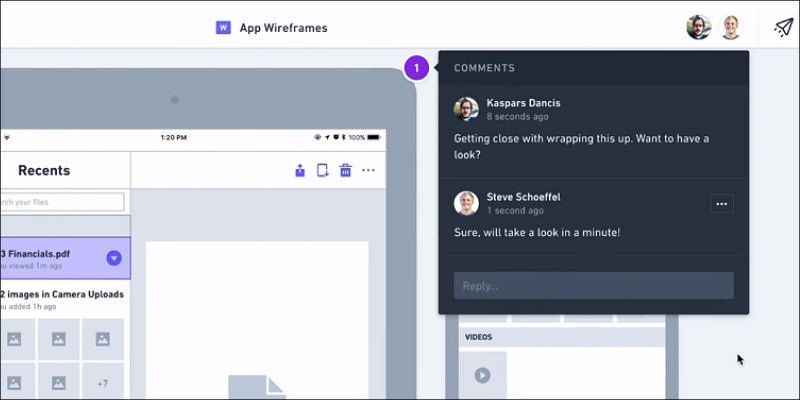
Task: Click the video play thumbnail
Action: tap(482, 376)
